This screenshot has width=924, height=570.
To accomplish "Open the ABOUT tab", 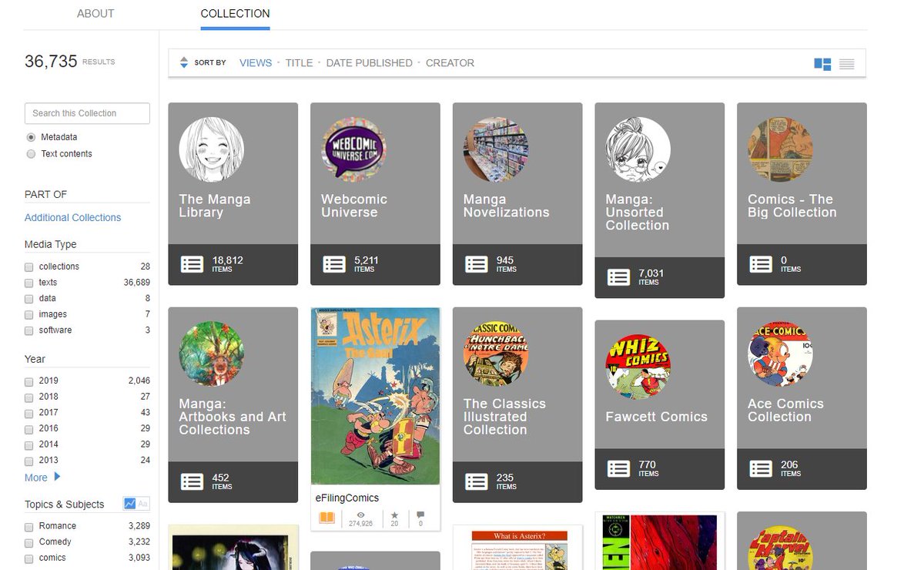I will pyautogui.click(x=95, y=14).
